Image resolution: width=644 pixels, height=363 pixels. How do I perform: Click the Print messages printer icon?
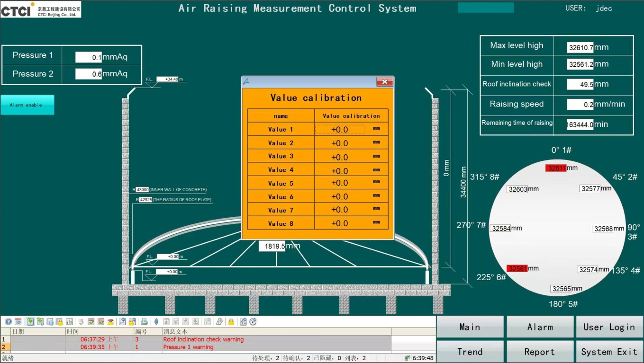click(x=144, y=322)
